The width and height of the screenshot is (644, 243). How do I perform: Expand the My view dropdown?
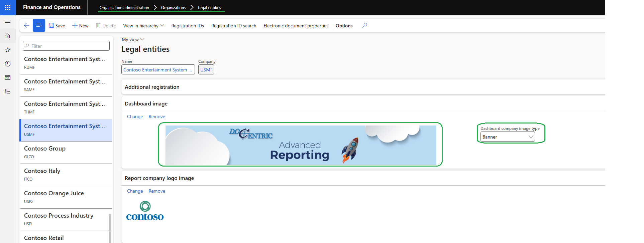(x=133, y=39)
